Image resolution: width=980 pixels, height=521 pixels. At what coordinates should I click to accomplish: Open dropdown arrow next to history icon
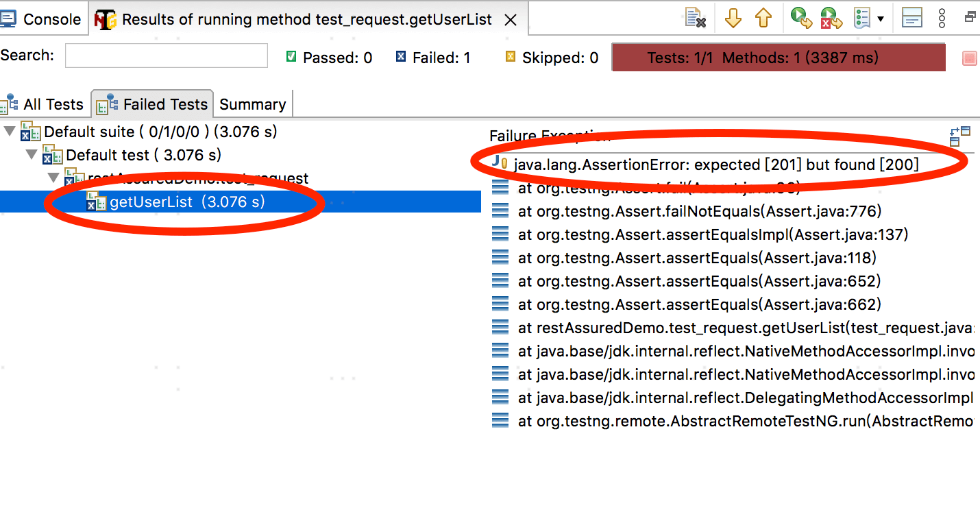click(881, 19)
